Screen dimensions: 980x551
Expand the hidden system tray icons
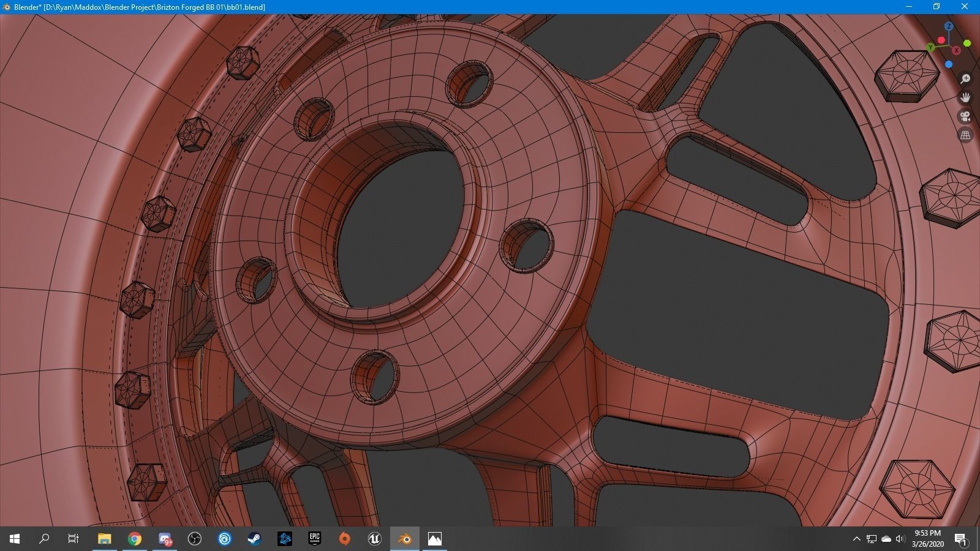[x=856, y=539]
